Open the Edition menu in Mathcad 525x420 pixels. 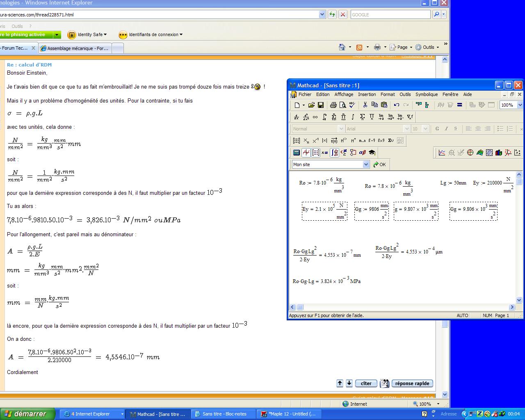coord(323,94)
